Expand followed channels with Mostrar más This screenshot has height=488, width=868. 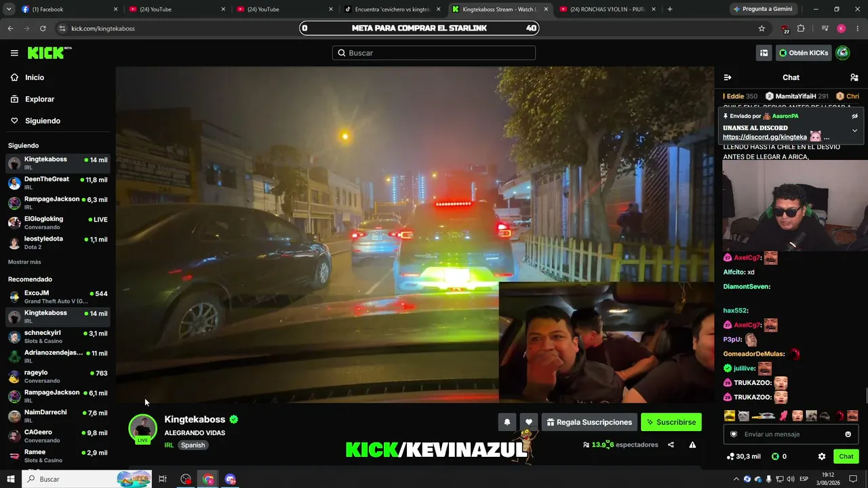[24, 262]
